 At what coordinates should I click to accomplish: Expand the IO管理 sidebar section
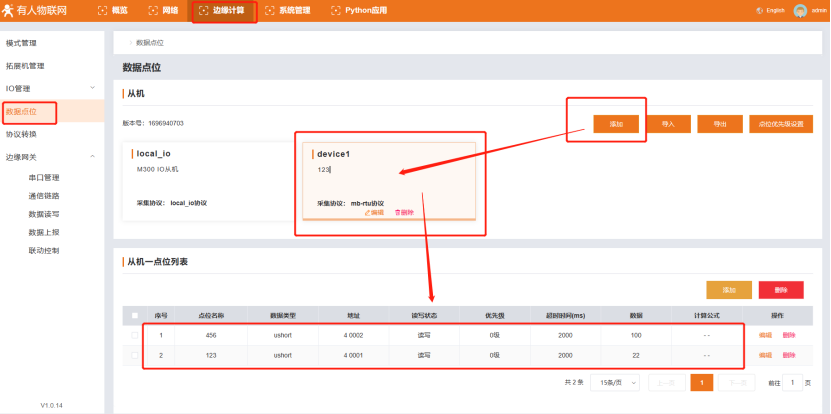pyautogui.click(x=92, y=88)
